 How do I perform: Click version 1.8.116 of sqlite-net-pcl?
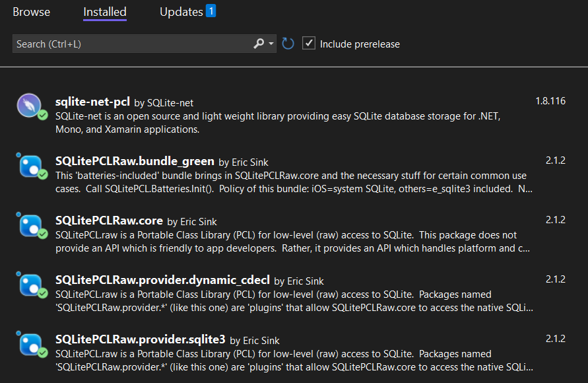coord(550,101)
